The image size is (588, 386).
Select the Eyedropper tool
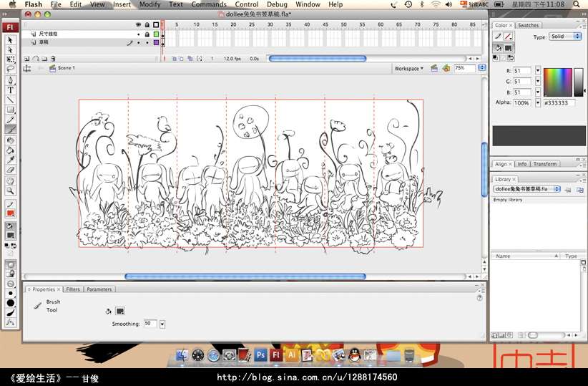click(x=11, y=160)
